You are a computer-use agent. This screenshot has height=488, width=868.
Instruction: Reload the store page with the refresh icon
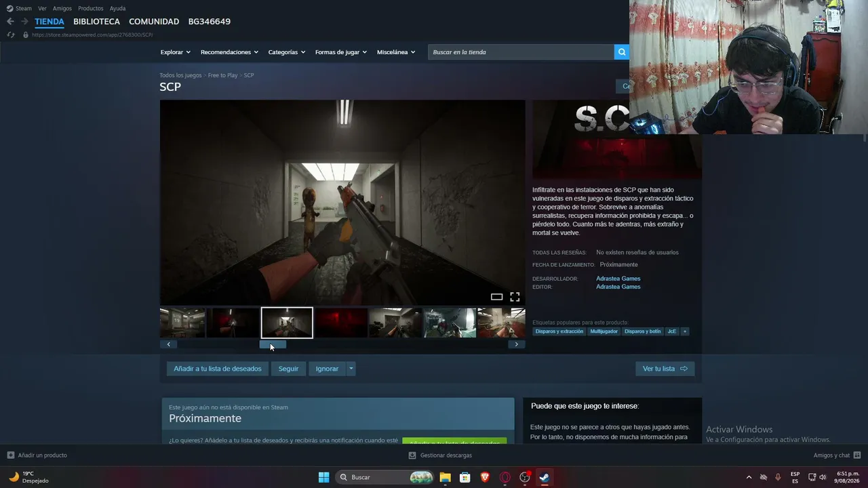coord(10,35)
